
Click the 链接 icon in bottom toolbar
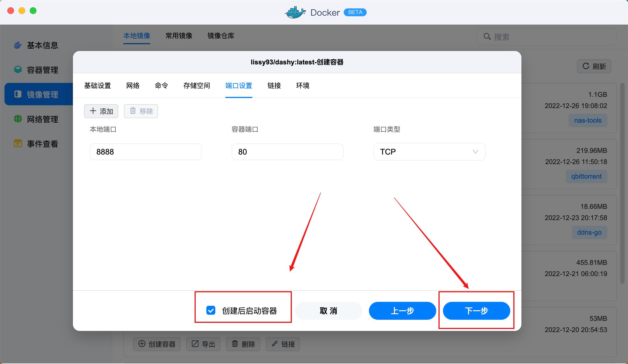coord(274,344)
